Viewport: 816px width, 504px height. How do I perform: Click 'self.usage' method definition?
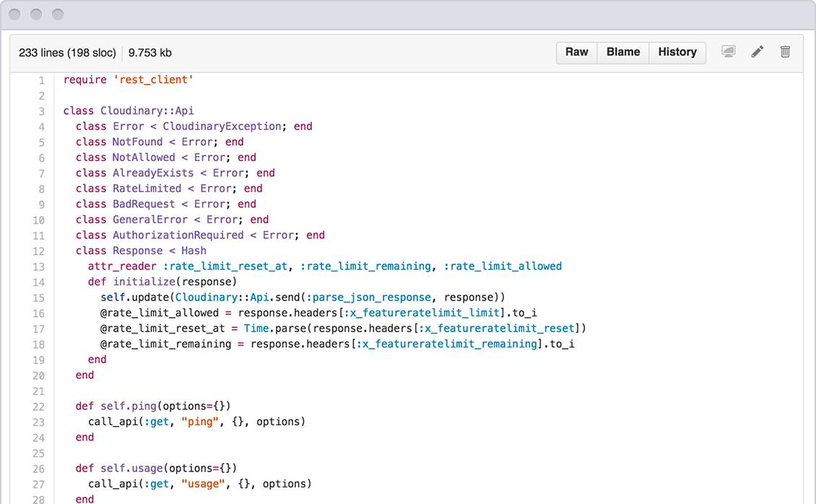131,469
